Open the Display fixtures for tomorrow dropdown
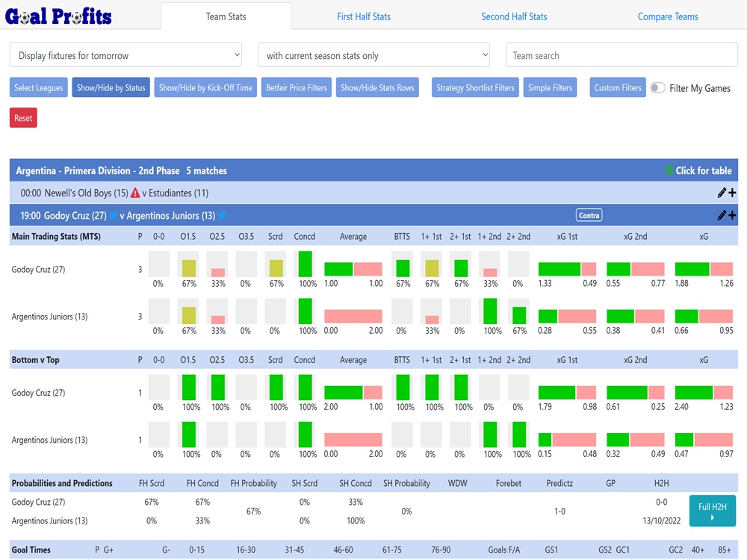747x560 pixels. point(125,55)
